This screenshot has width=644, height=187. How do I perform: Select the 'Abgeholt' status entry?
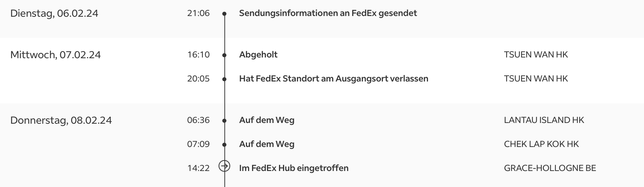point(258,55)
